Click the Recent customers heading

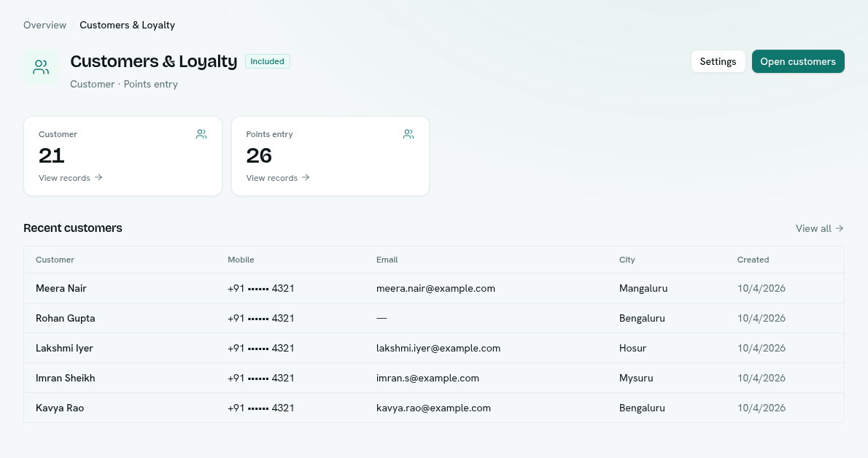[72, 228]
